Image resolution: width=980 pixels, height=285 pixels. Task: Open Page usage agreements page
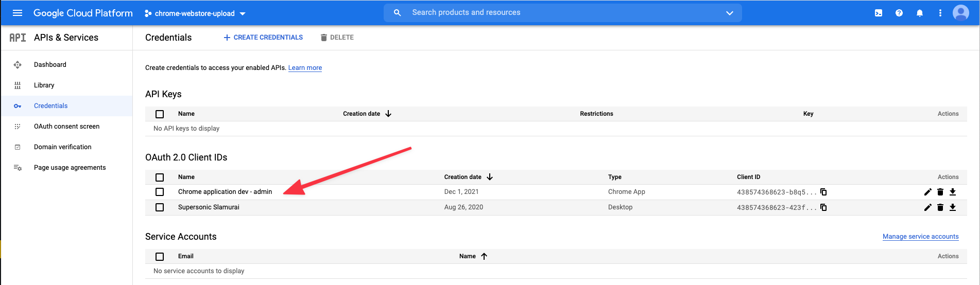70,168
